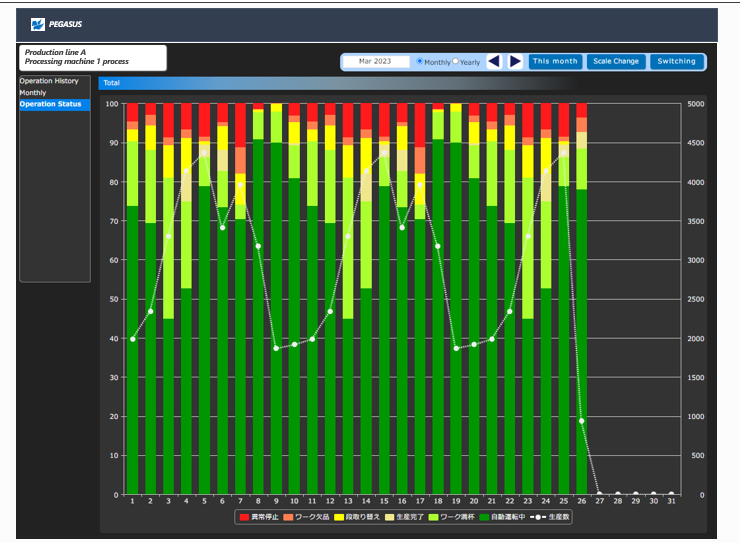Click the red 異常停止 legend icon
Viewport: 740px width, 544px height.
[x=245, y=517]
